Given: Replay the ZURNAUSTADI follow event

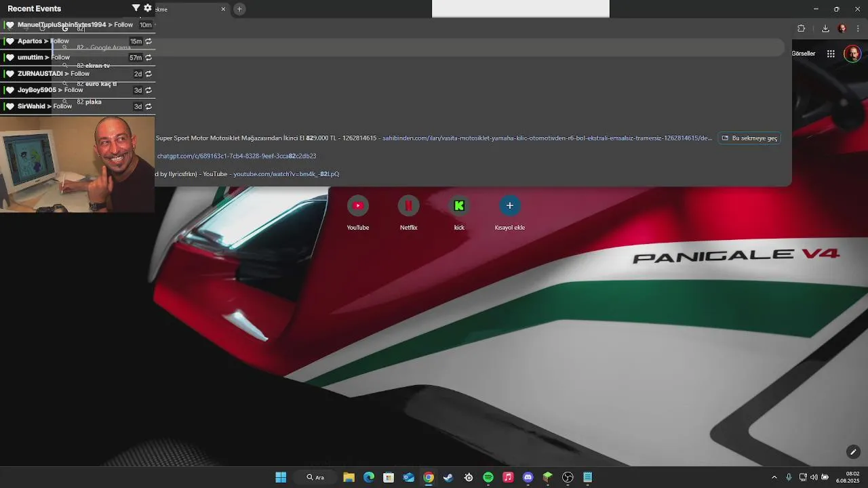Looking at the screenshot, I should (149, 74).
